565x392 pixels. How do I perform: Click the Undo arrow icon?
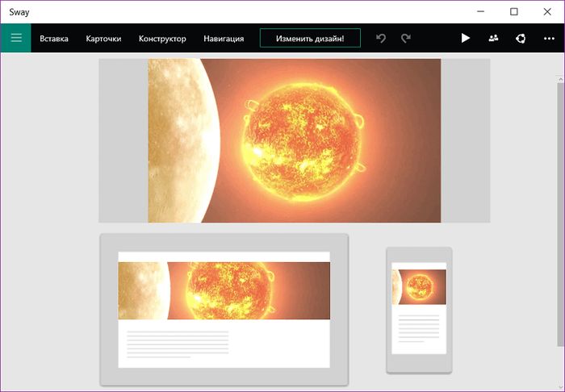click(x=381, y=38)
